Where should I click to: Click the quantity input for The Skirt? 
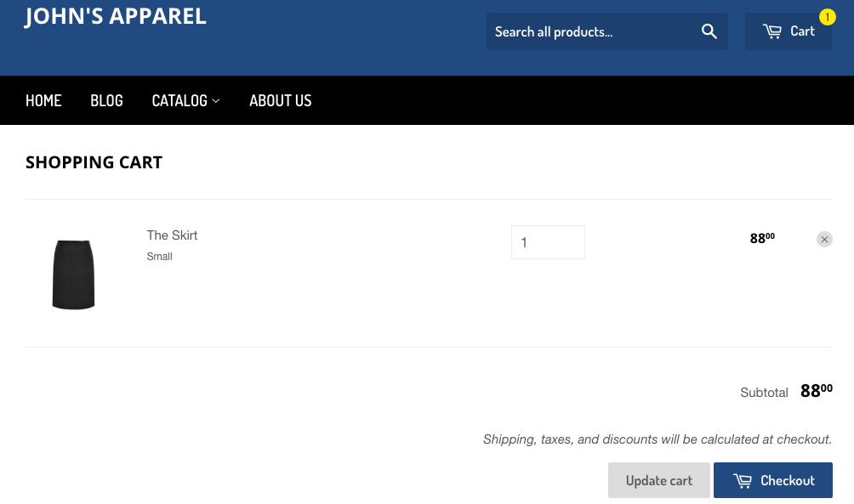548,242
